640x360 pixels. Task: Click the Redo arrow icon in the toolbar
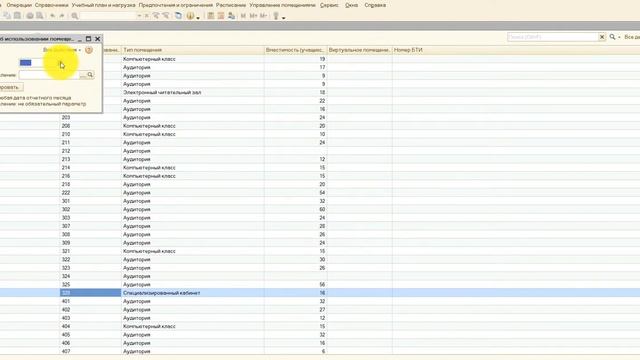pyautogui.click(x=62, y=16)
